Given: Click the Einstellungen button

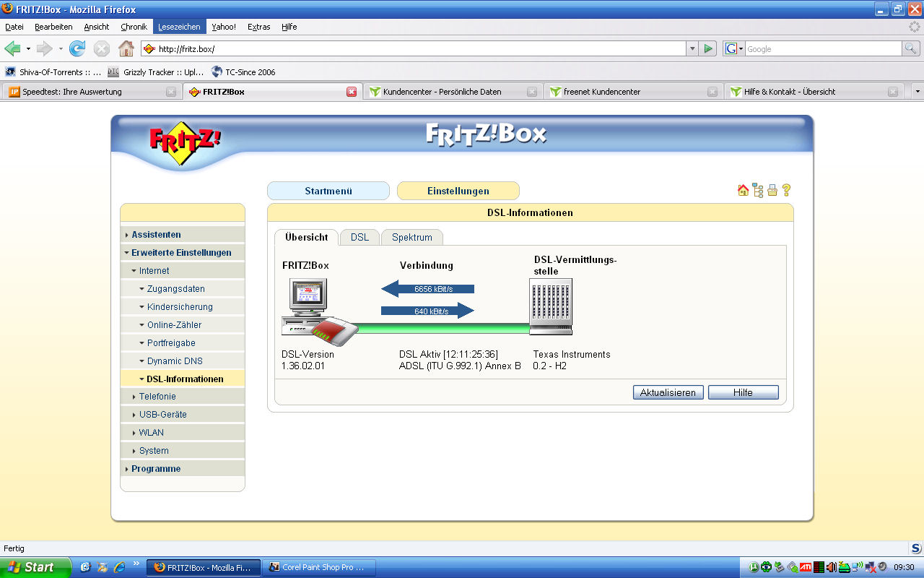Looking at the screenshot, I should 458,191.
